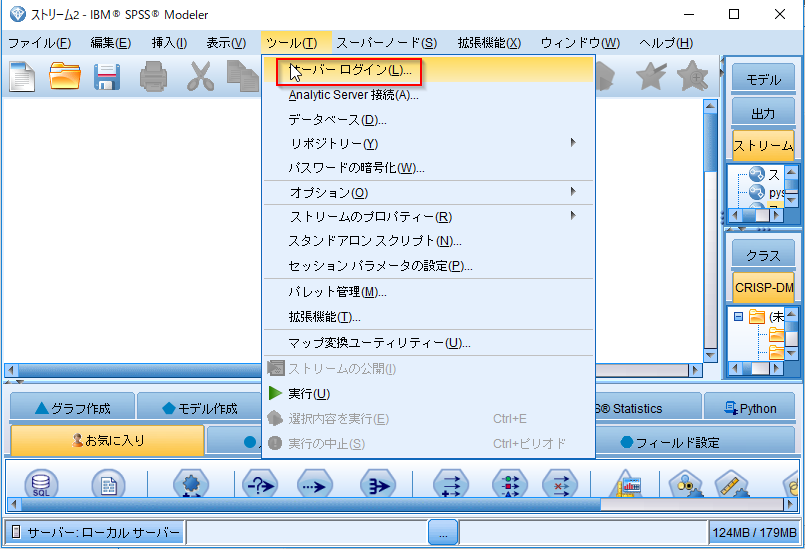The image size is (805, 549).
Task: Click the '...' button in the status bar
Action: (443, 533)
